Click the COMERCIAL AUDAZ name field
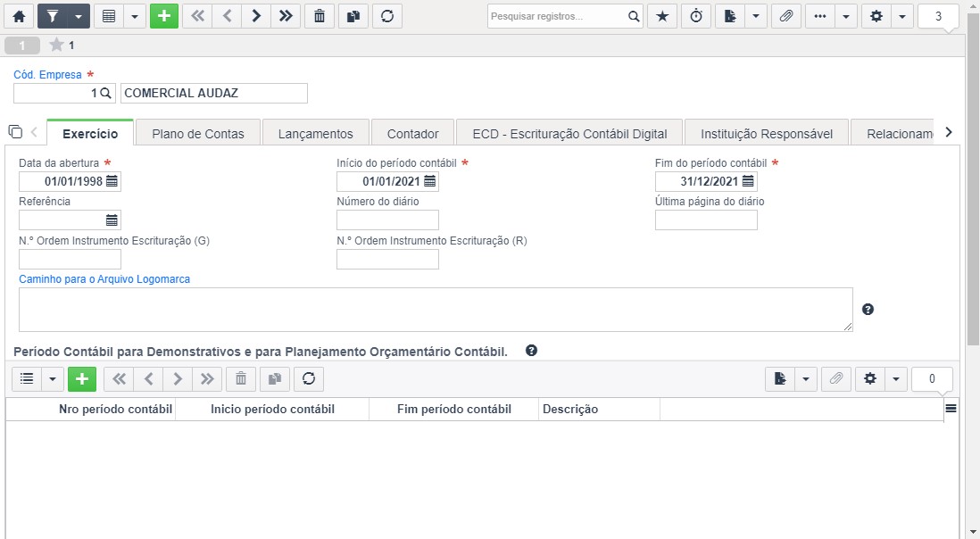The height and width of the screenshot is (539, 980). (213, 93)
